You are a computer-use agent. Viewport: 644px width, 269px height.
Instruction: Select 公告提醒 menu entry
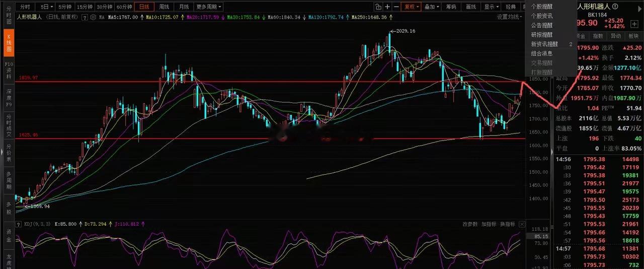point(542,25)
